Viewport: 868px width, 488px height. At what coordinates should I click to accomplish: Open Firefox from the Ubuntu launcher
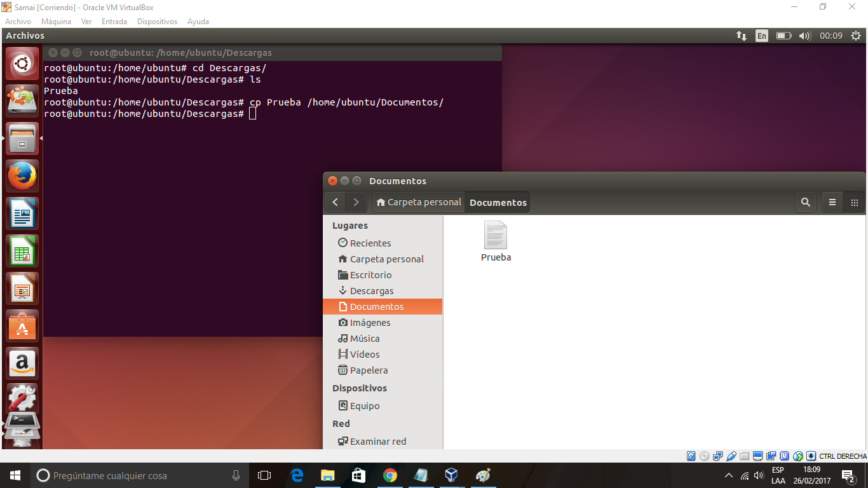[22, 176]
